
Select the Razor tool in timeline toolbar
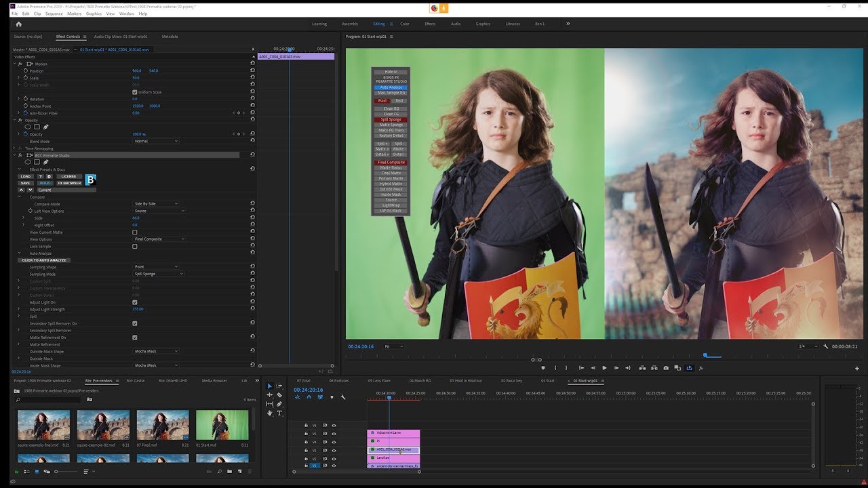[279, 395]
